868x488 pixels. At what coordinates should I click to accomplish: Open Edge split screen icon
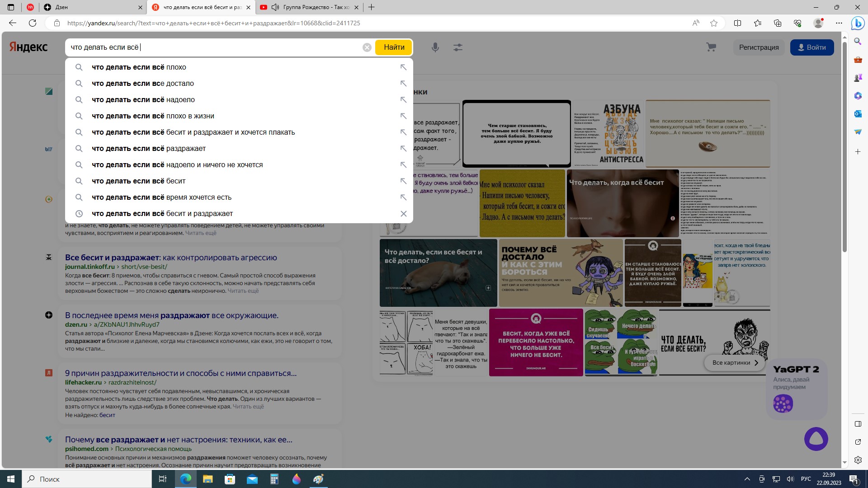(737, 23)
